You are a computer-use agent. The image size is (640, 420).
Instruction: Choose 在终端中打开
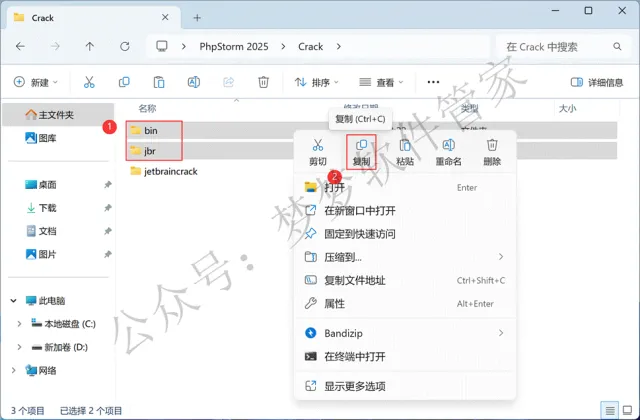click(405, 356)
